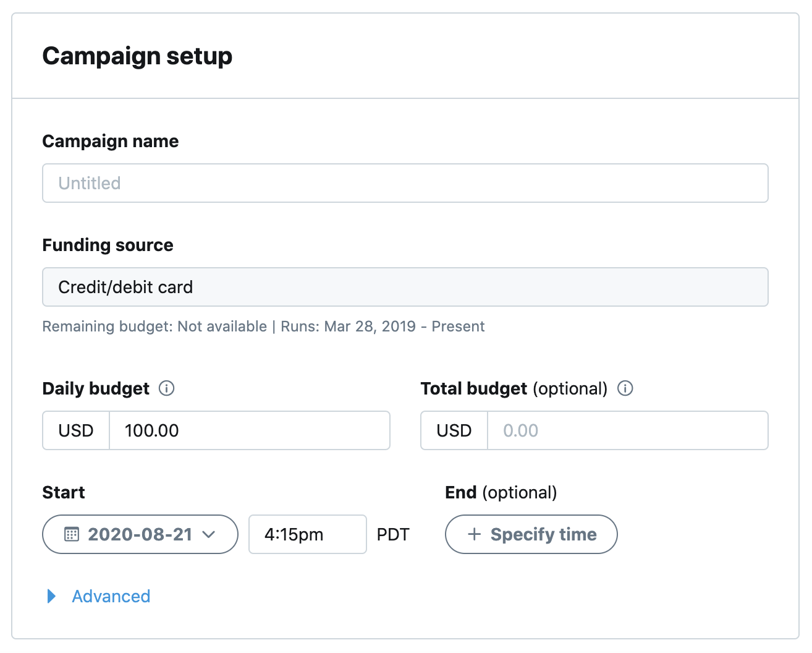This screenshot has height=653, width=812.
Task: Click the Total budget amount field 0.00
Action: coord(627,430)
